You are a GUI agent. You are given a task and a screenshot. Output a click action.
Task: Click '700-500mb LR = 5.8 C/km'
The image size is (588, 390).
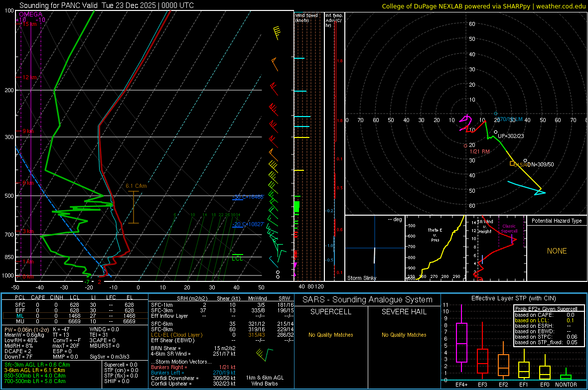click(35, 381)
